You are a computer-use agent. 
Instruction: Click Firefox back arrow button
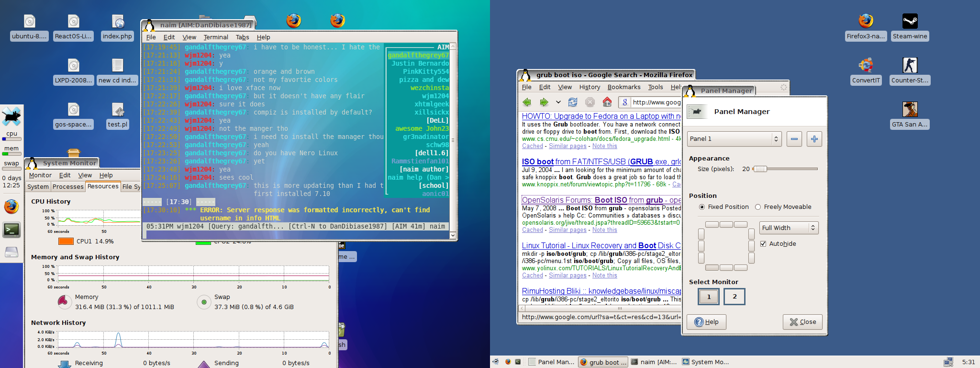[x=527, y=102]
